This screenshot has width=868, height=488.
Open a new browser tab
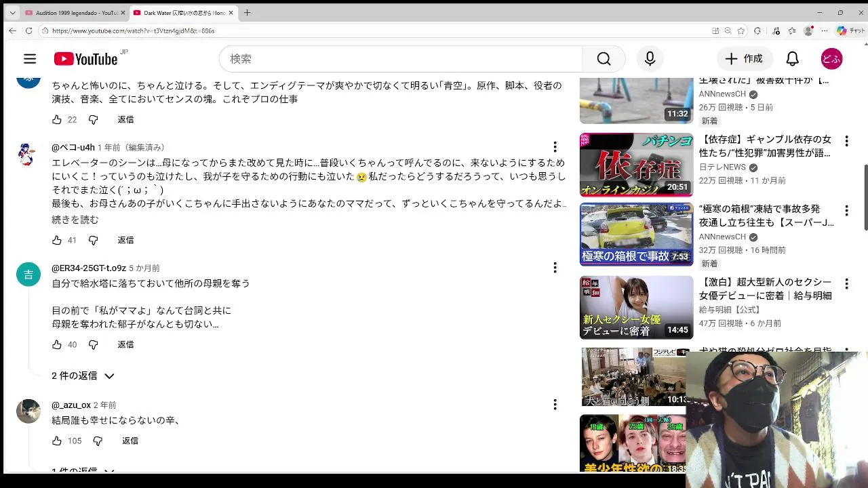(247, 13)
